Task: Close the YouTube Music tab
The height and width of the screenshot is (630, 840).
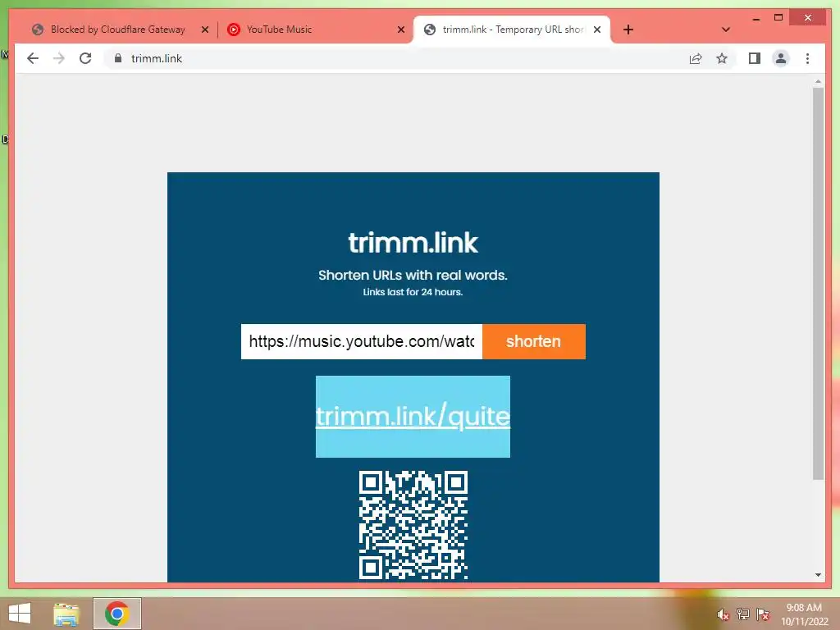Action: pyautogui.click(x=400, y=30)
